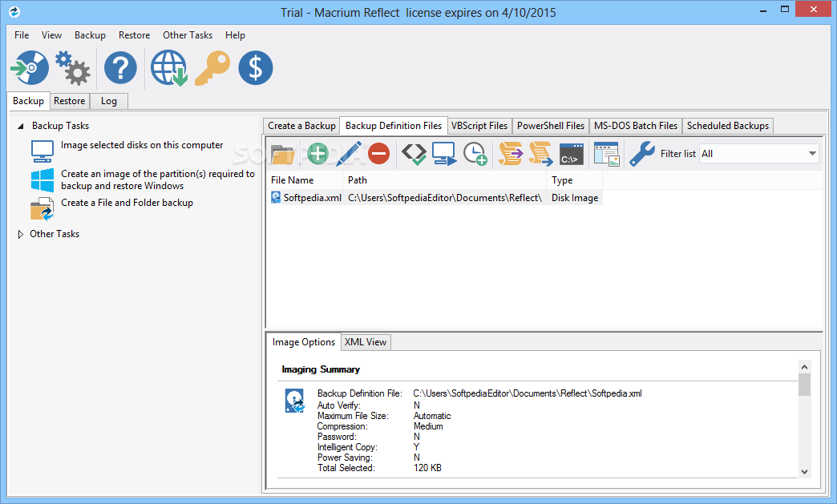Image resolution: width=837 pixels, height=504 pixels.
Task: Click the red minus delete icon
Action: [x=379, y=154]
